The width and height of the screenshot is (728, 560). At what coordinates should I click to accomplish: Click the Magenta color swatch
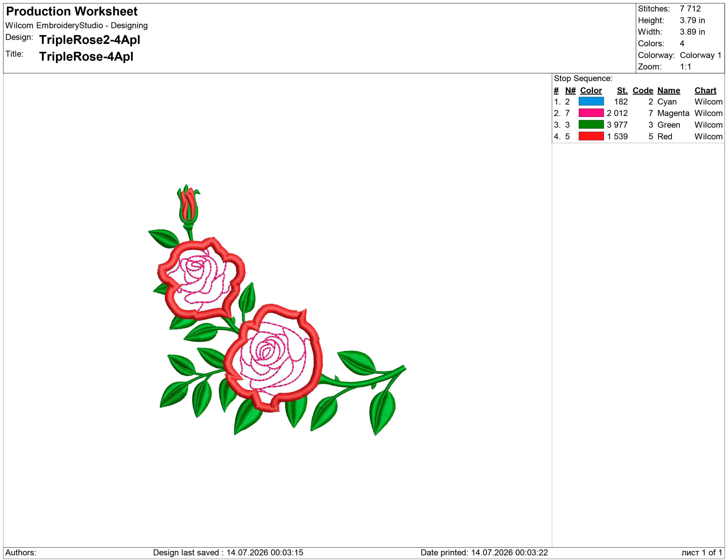click(591, 113)
